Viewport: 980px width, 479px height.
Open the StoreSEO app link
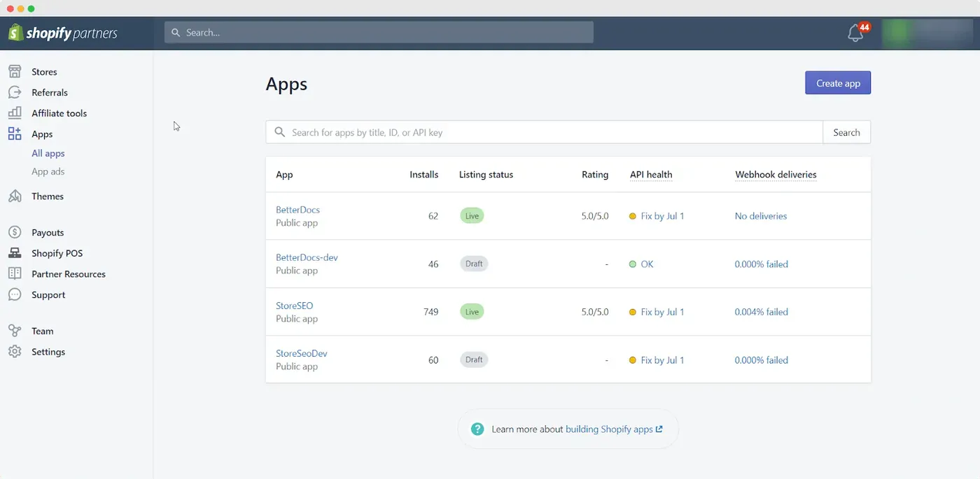tap(294, 306)
